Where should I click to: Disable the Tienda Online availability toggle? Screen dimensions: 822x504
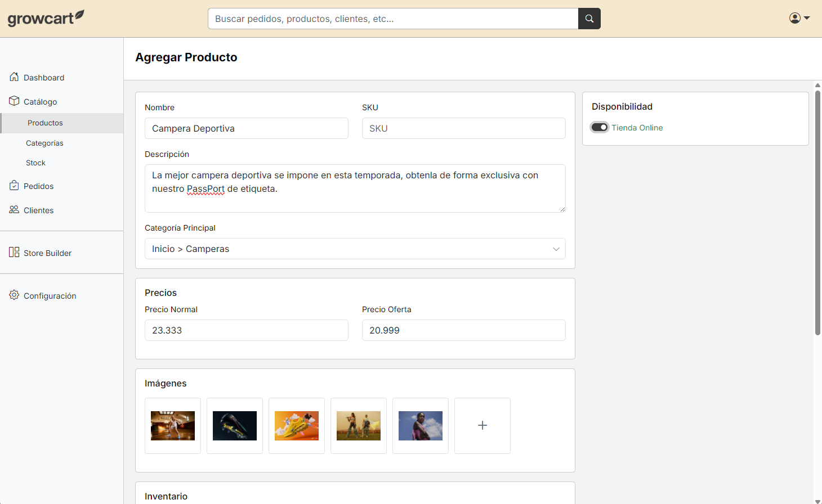[x=599, y=127]
